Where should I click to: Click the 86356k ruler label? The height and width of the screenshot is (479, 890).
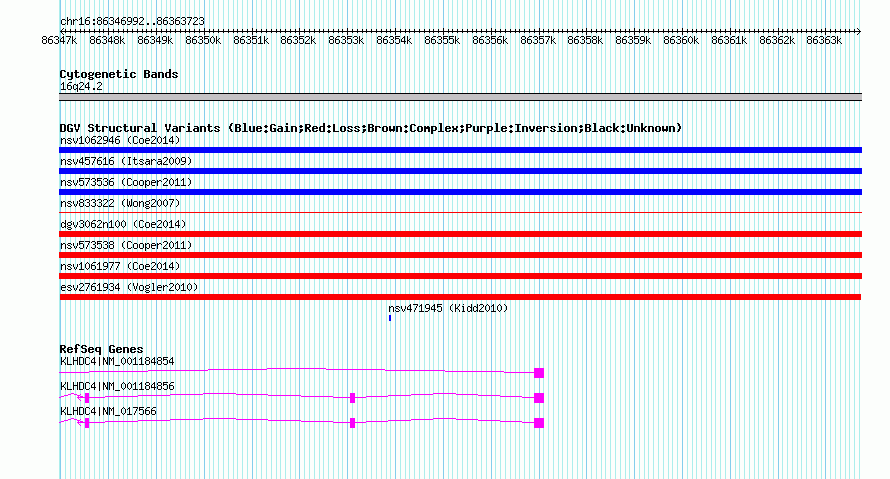pyautogui.click(x=490, y=41)
